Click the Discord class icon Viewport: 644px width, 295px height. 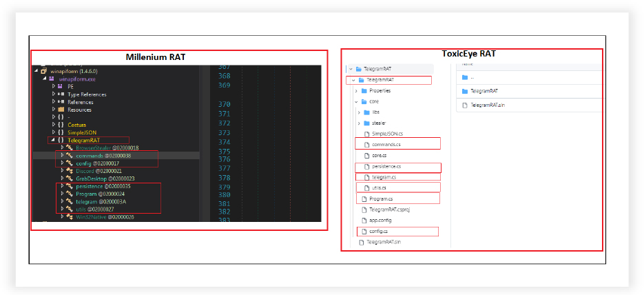(70, 171)
